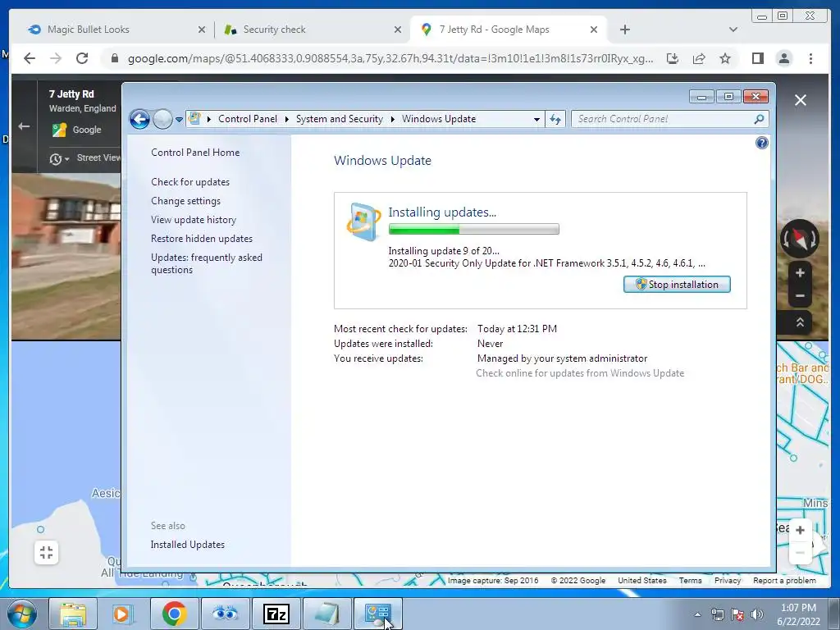Bookmark this page with the star icon
840x630 pixels.
[725, 58]
